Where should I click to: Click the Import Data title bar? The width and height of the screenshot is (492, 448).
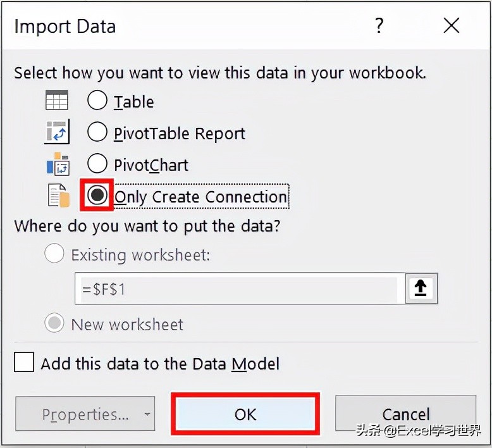[x=188, y=25]
